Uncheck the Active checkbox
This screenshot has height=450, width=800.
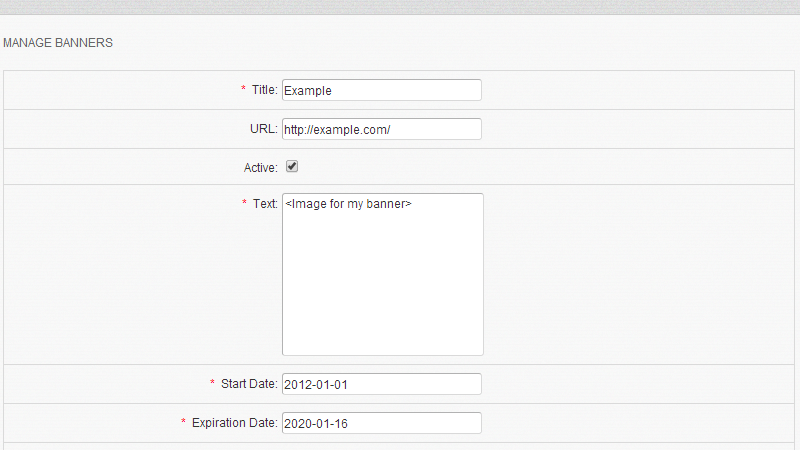(x=292, y=167)
